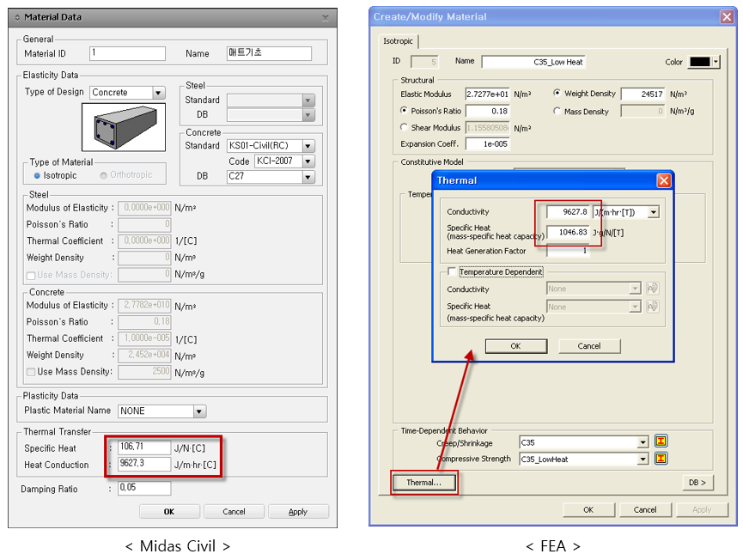
Task: Close the Thermal dialog
Action: point(664,180)
